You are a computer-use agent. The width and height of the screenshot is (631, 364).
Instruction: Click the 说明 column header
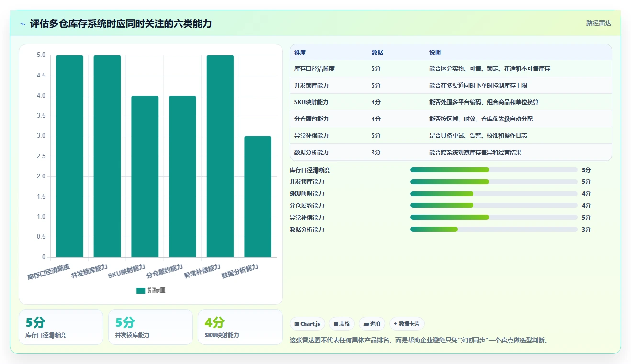(435, 52)
